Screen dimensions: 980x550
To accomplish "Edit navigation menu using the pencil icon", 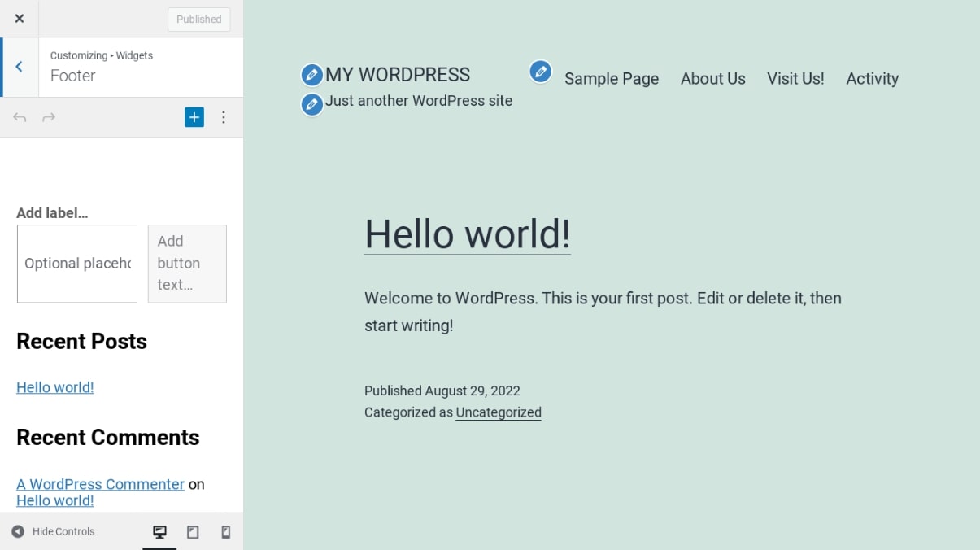I will point(541,72).
